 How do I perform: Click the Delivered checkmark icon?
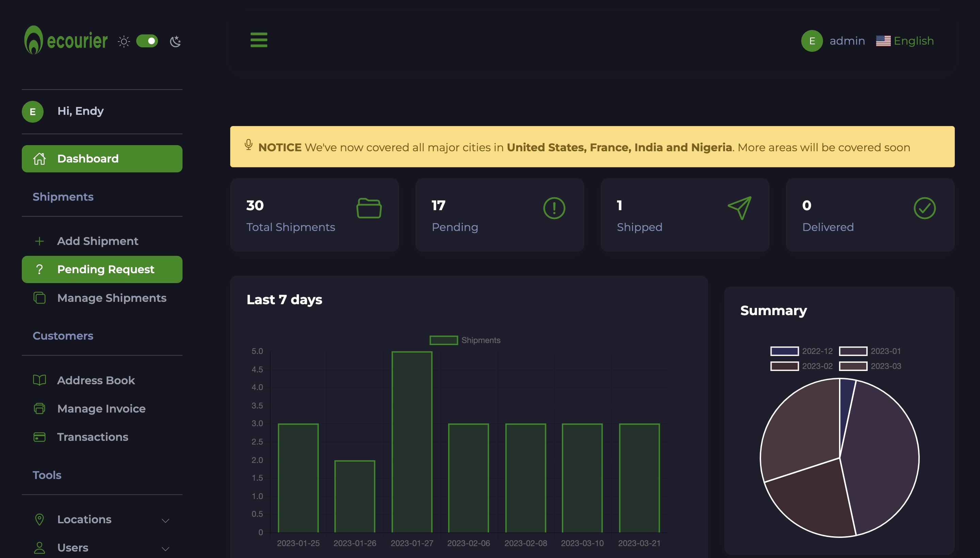coord(924,208)
